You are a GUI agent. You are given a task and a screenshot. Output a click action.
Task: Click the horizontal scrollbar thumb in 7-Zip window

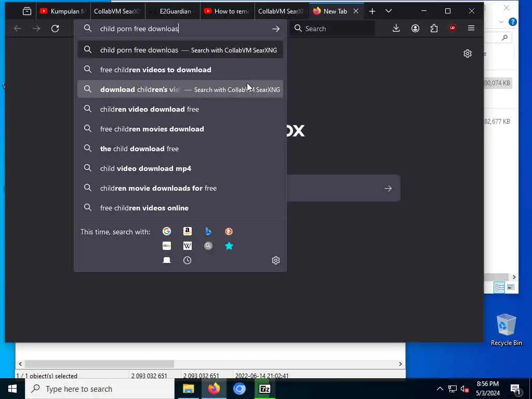(x=99, y=364)
